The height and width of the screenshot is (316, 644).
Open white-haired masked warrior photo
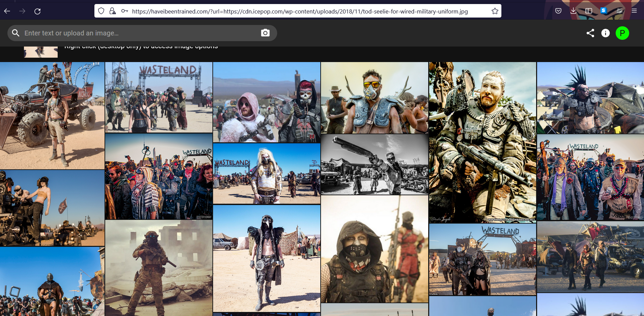point(267,174)
